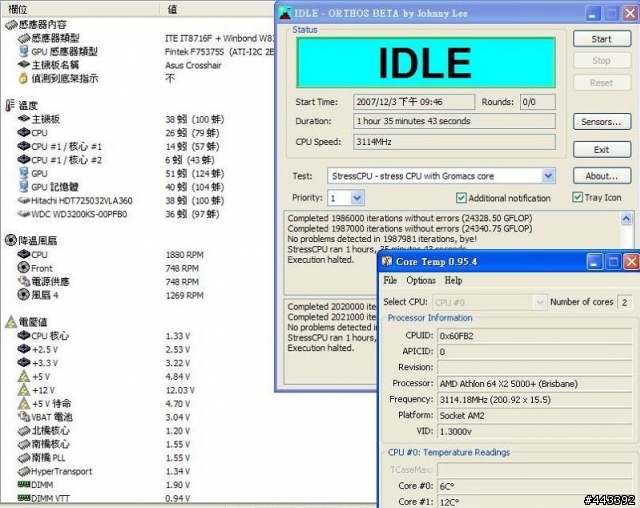Click the chassis intrusion row icon

tap(24, 78)
